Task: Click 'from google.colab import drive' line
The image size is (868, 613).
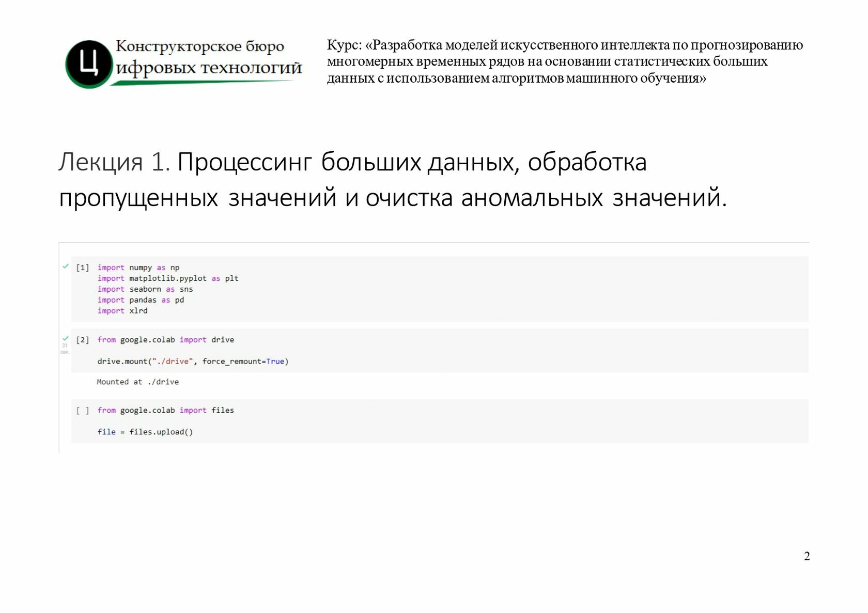Action: click(166, 340)
